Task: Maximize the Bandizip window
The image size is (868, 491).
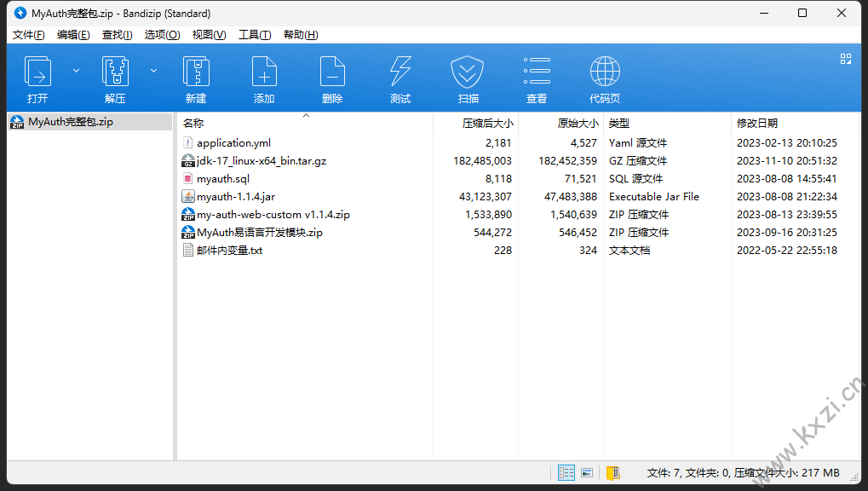Action: pyautogui.click(x=802, y=13)
